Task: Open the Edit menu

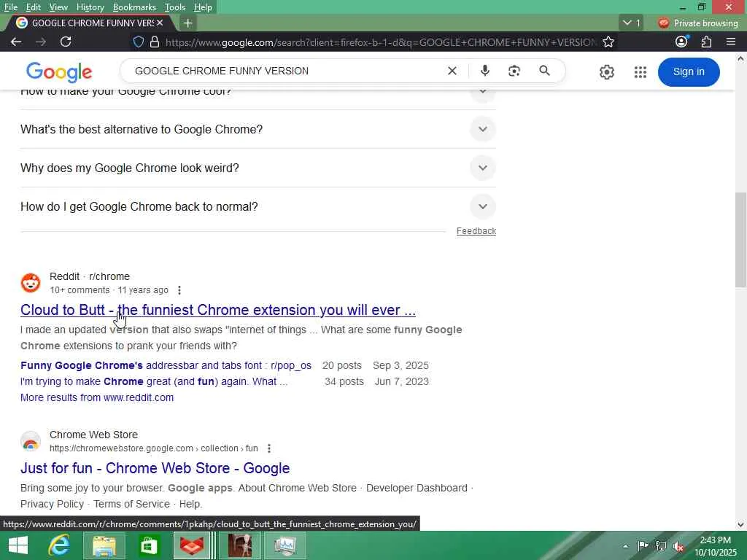Action: 34,7
